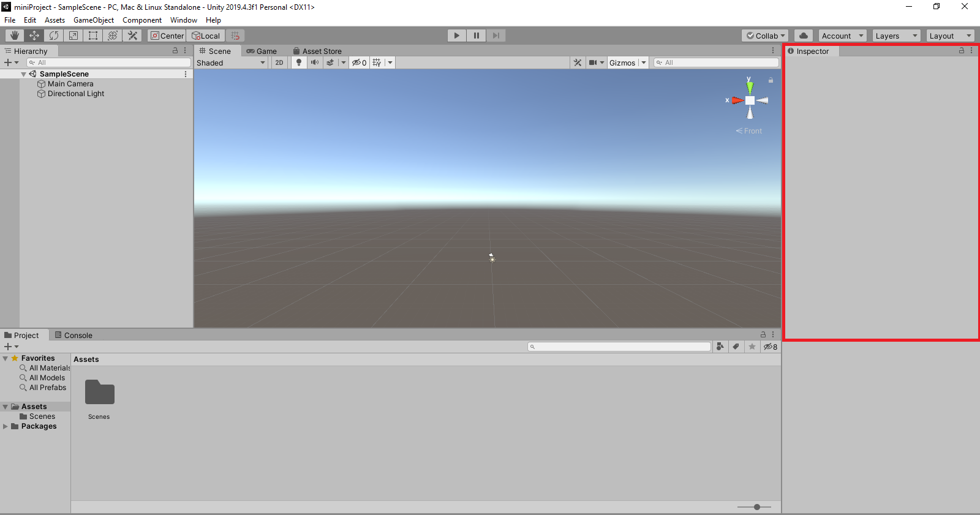
Task: Select the Transform tool
Action: (x=113, y=36)
